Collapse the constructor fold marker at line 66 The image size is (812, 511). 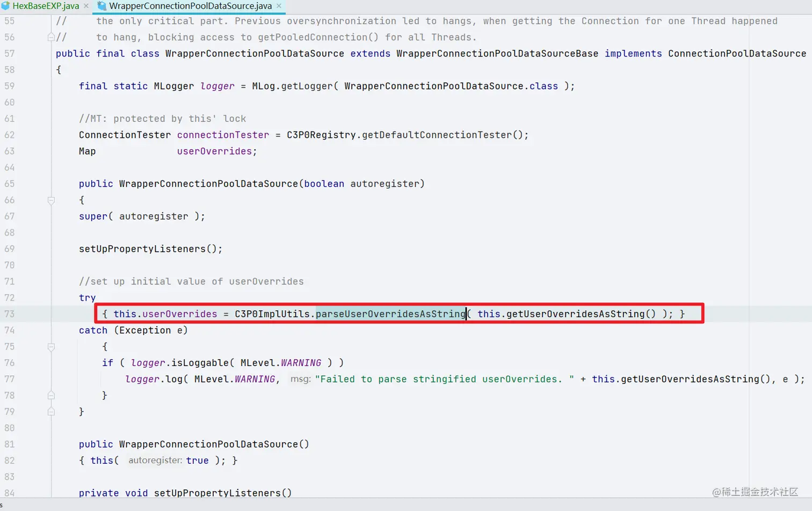(51, 200)
